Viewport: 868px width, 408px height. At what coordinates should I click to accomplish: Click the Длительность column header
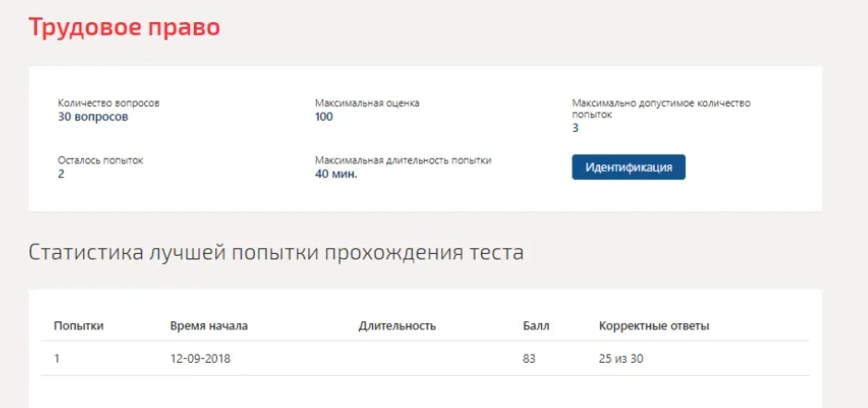[397, 326]
